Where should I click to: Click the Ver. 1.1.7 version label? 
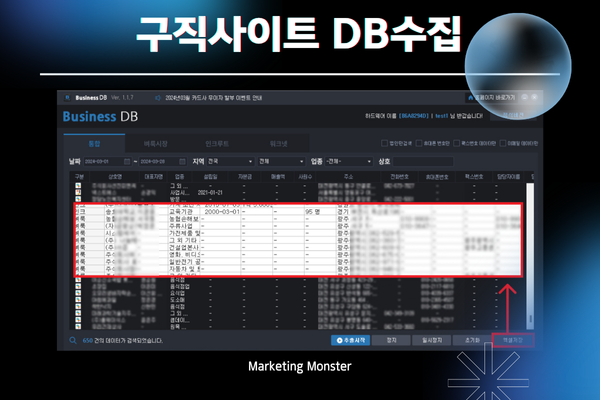tap(122, 98)
